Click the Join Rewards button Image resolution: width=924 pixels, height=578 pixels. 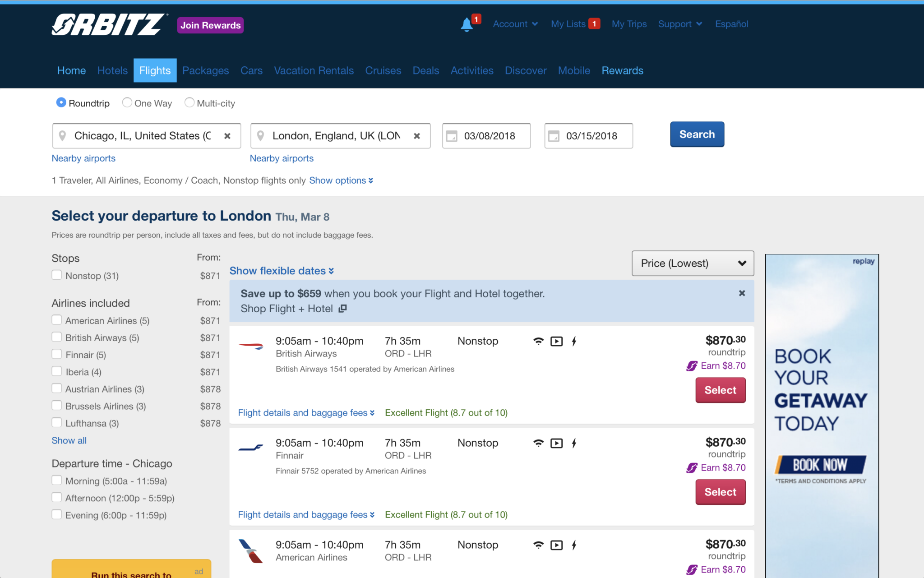click(210, 25)
